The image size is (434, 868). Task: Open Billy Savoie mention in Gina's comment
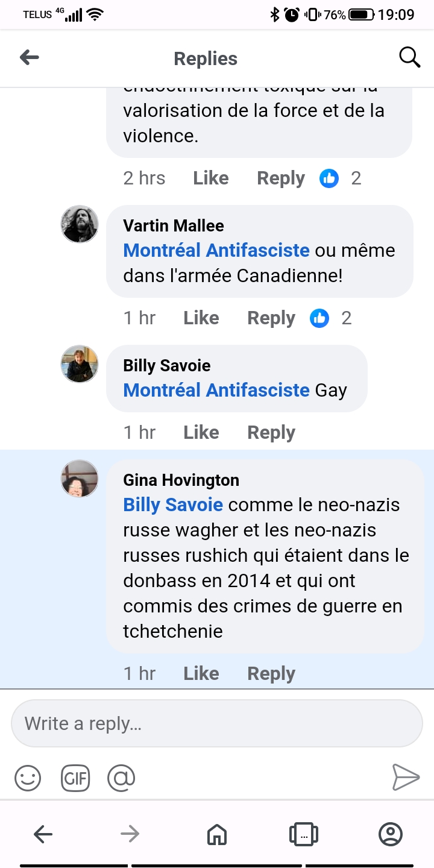pos(173,505)
